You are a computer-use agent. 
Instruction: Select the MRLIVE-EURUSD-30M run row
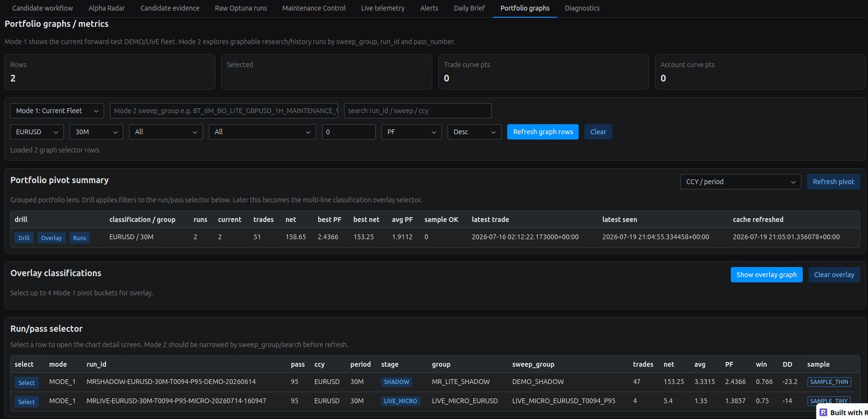click(26, 402)
